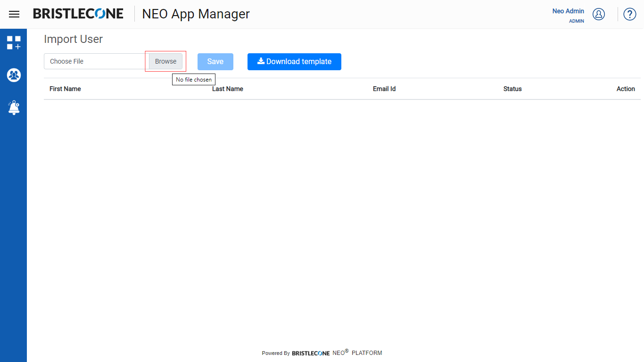The height and width of the screenshot is (362, 644).
Task: Click the Email Id column header
Action: [x=384, y=89]
